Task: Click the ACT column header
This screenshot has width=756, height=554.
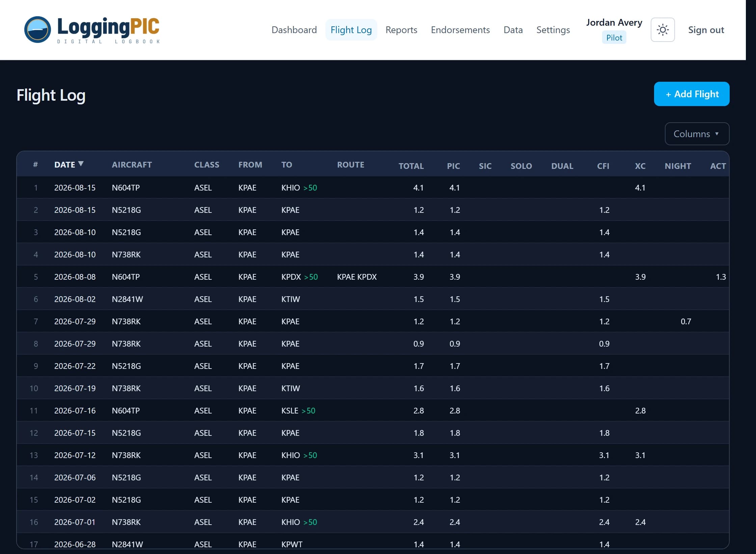Action: pyautogui.click(x=718, y=166)
